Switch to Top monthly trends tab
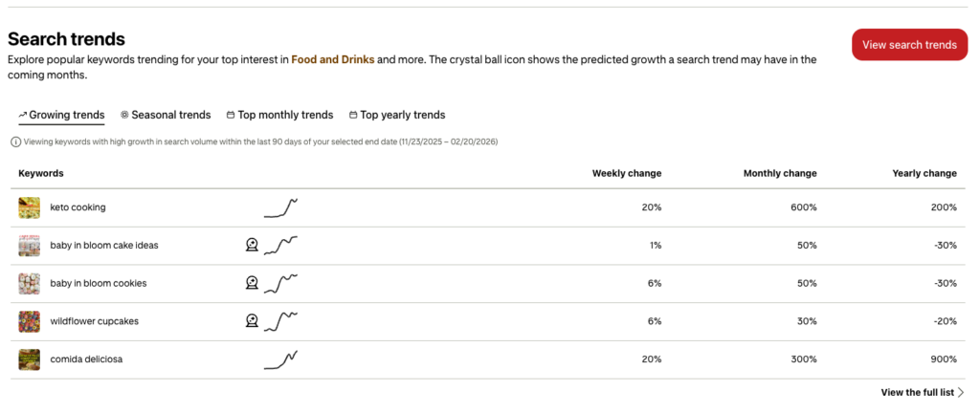The image size is (980, 413). click(279, 115)
